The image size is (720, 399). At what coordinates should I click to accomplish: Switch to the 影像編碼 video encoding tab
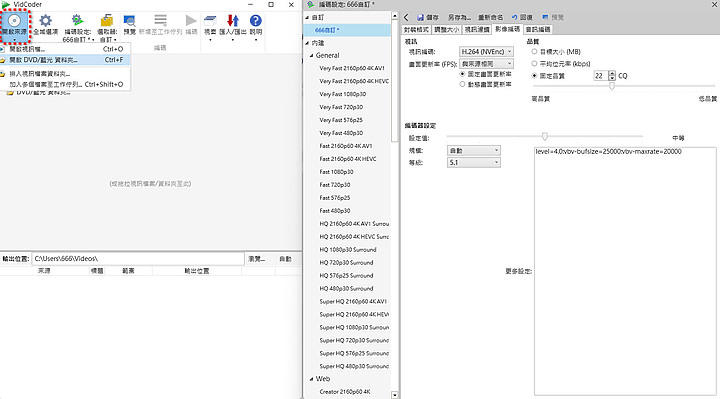[x=507, y=29]
